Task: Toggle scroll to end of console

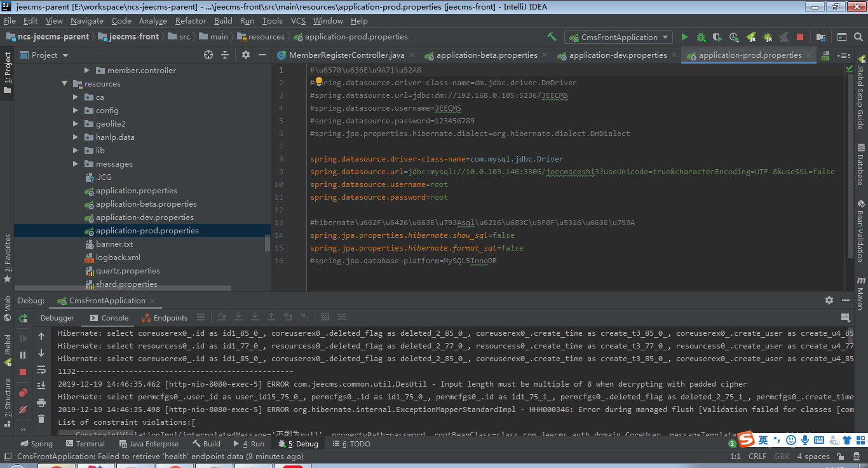Action: [x=41, y=385]
